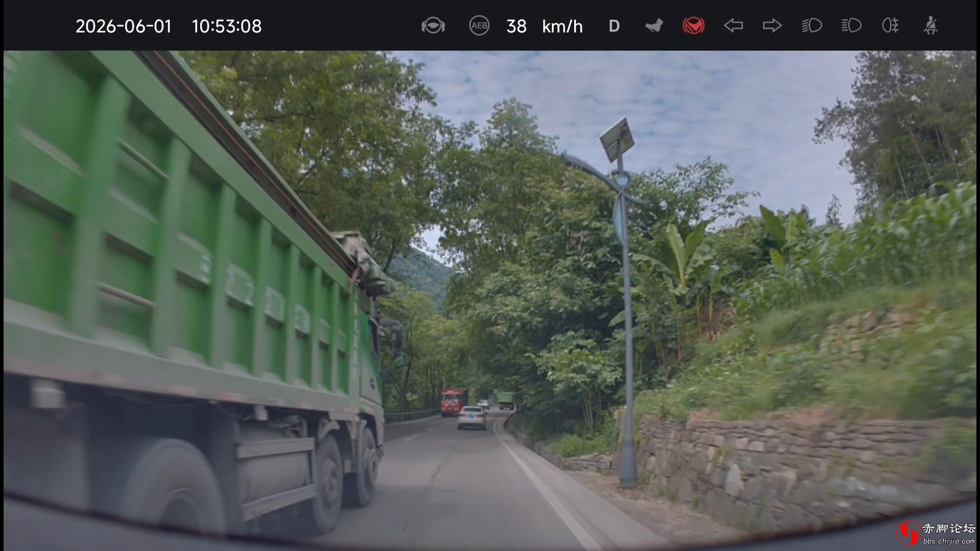Image resolution: width=980 pixels, height=551 pixels.
Task: Click the seatbelt indicator icon
Action: (x=930, y=26)
